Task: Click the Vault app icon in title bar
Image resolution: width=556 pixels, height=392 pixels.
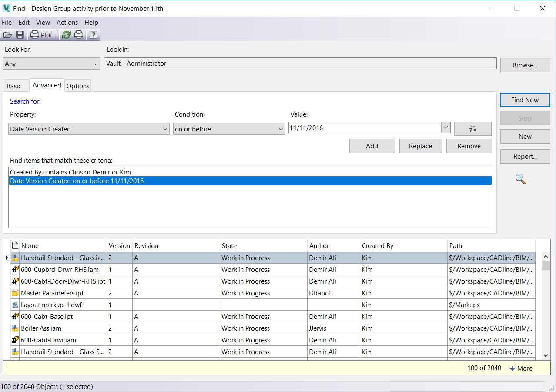Action: [x=7, y=8]
